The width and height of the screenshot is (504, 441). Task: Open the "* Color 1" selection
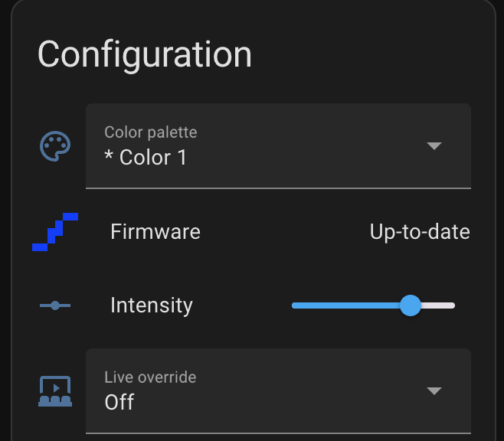click(146, 158)
